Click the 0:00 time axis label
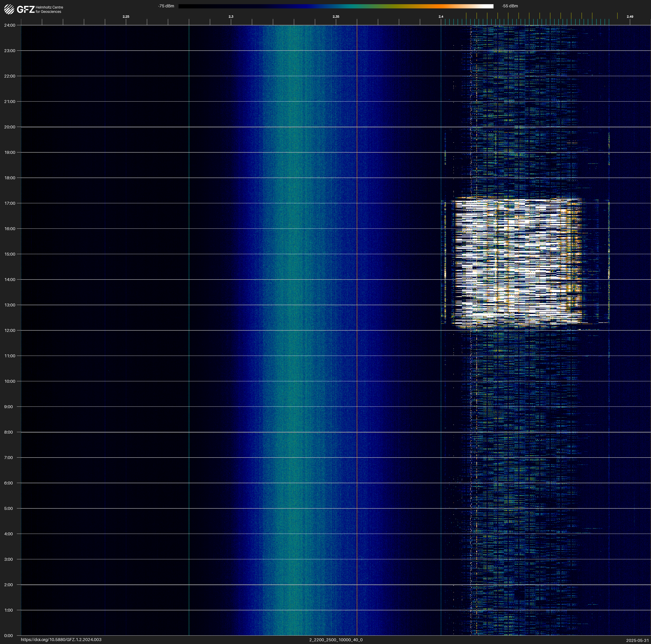Viewport: 651px width, 644px height. coord(8,636)
